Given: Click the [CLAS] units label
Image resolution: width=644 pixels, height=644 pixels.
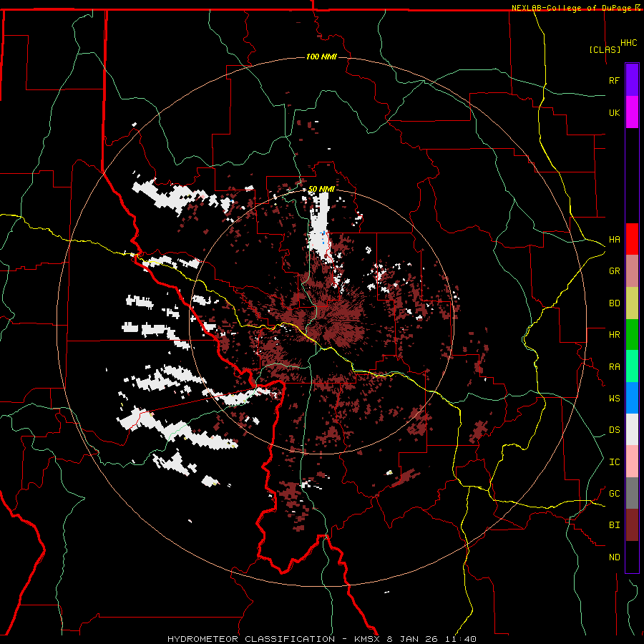Looking at the screenshot, I should (605, 49).
